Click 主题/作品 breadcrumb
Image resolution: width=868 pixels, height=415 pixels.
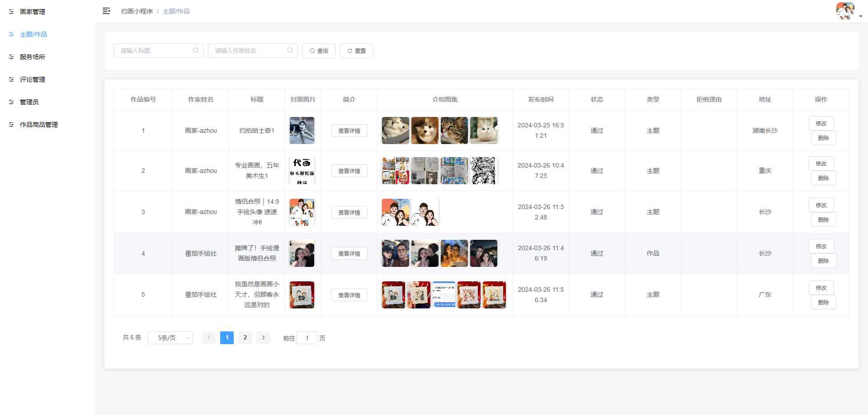tap(176, 11)
